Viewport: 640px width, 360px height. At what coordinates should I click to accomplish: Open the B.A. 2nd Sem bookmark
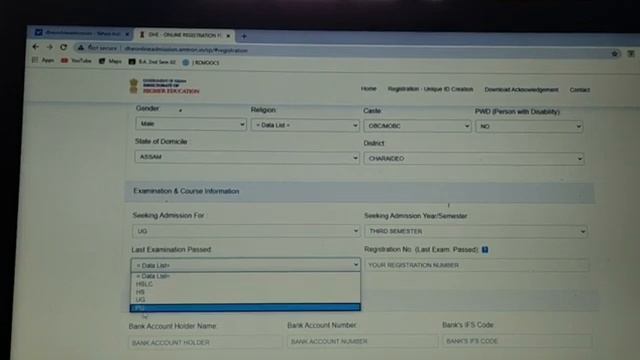pos(152,62)
